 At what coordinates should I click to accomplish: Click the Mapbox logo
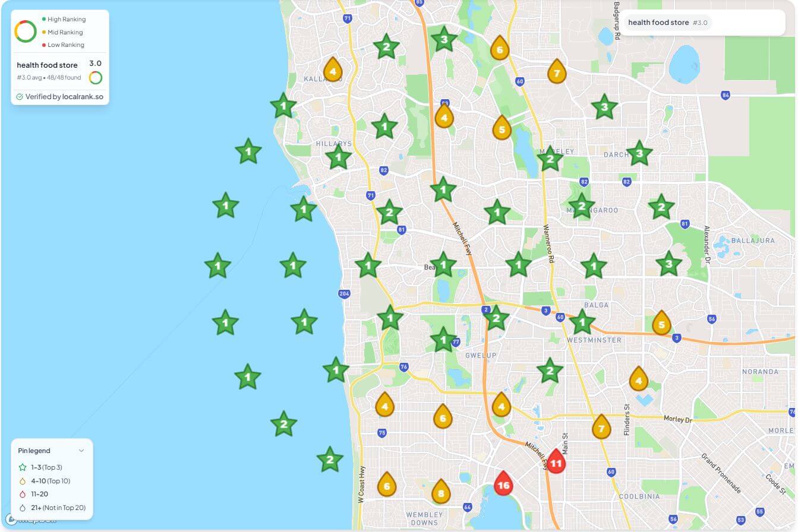[x=31, y=520]
